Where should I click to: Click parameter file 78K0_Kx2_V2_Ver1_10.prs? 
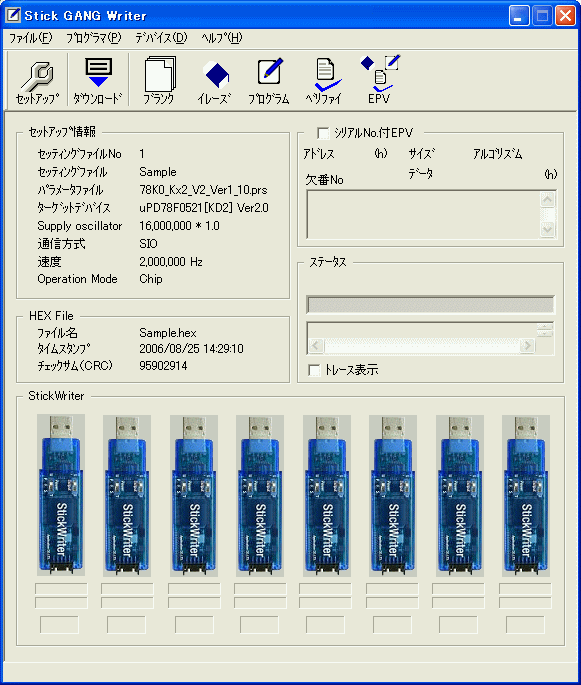(203, 190)
